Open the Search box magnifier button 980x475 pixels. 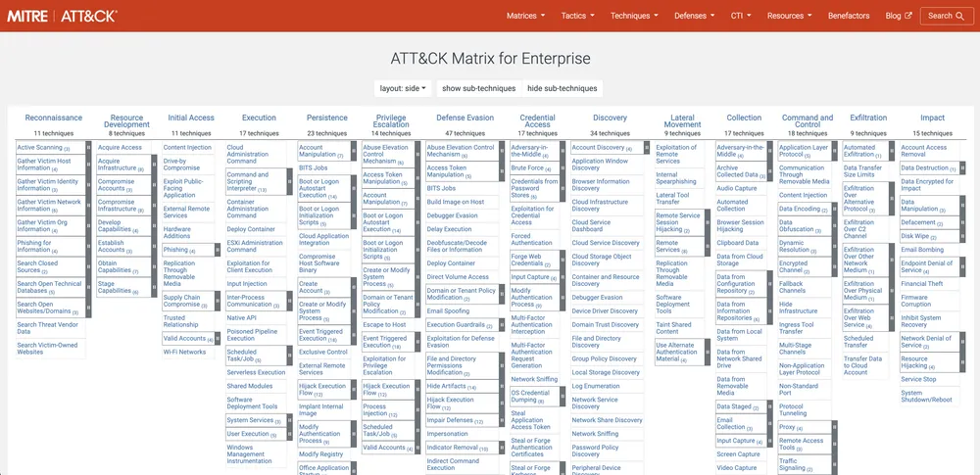(x=947, y=16)
